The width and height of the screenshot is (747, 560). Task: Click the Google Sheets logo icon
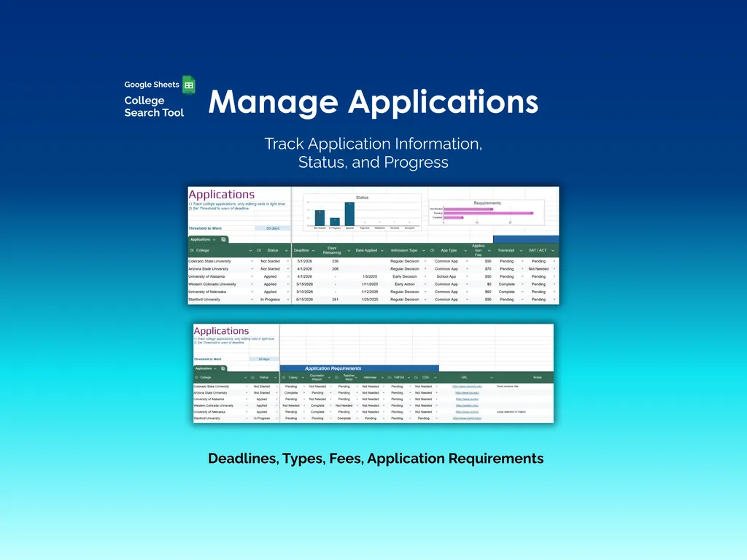(188, 85)
